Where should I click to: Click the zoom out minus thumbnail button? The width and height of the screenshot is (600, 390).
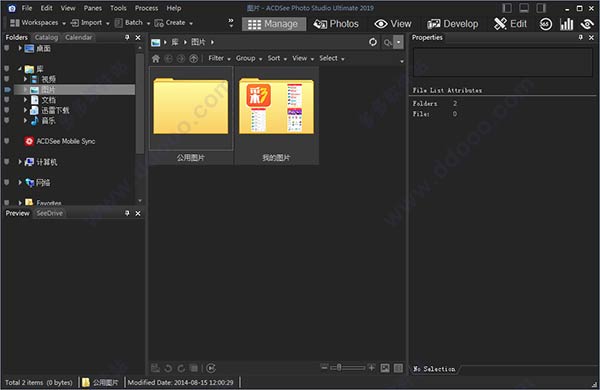(x=324, y=368)
